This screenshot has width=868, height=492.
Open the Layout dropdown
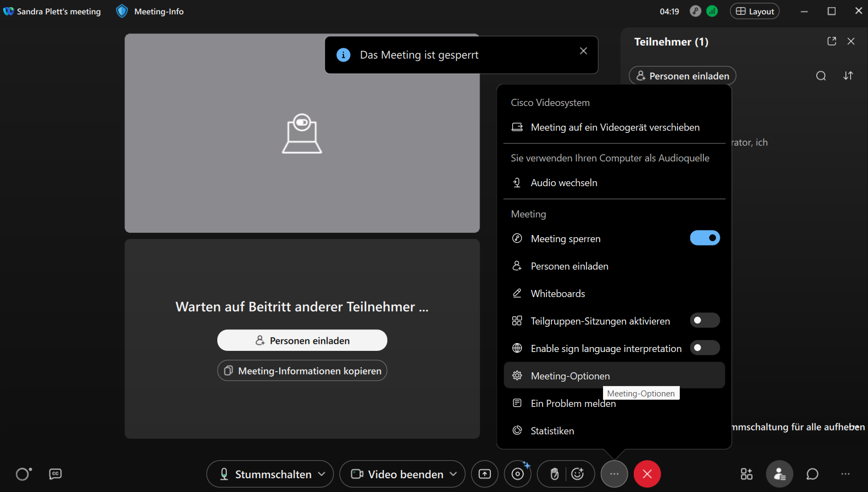coord(754,12)
